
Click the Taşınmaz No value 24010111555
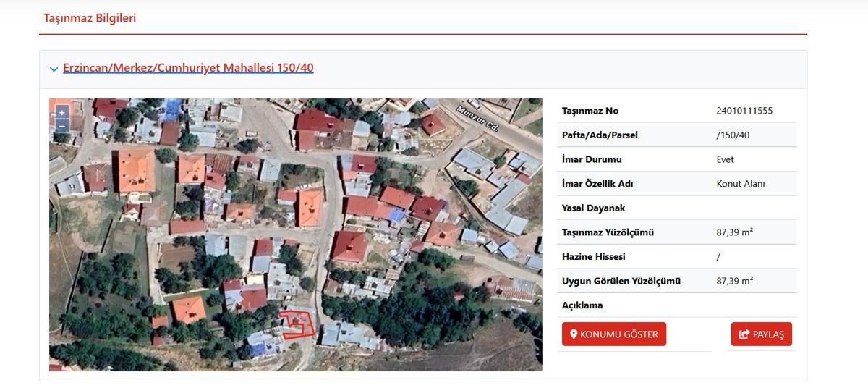point(744,111)
